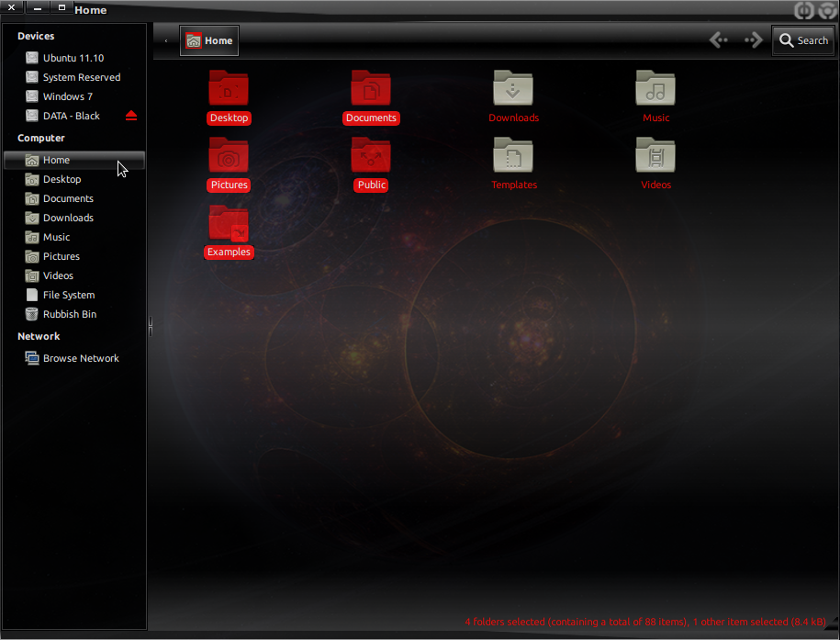Select the Downloads folder icon
This screenshot has height=640, width=840.
point(513,88)
